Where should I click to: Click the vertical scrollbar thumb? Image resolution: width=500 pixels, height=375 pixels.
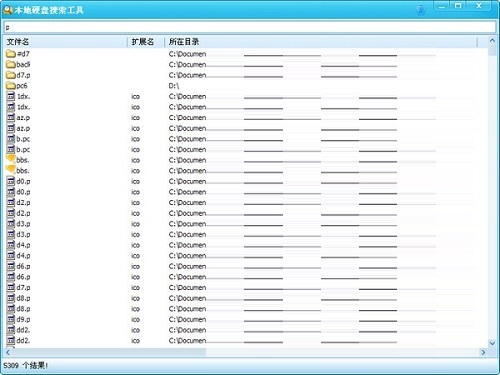(492, 50)
